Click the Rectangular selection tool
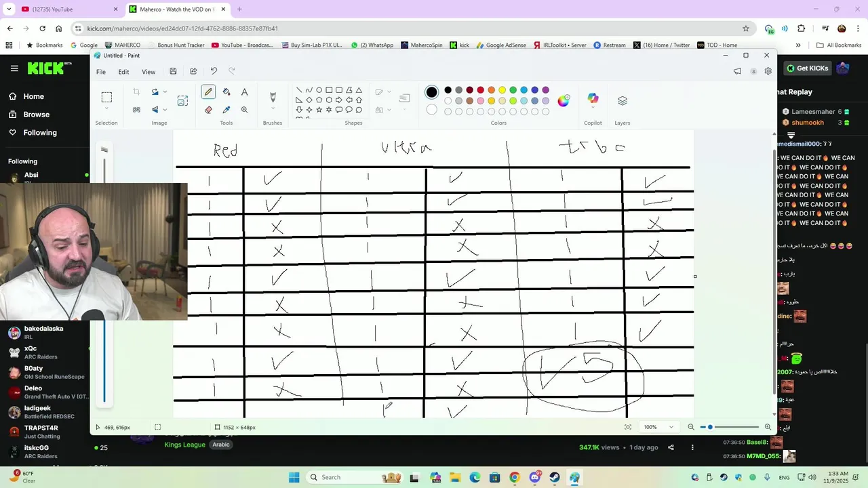The height and width of the screenshot is (488, 868). 106,97
